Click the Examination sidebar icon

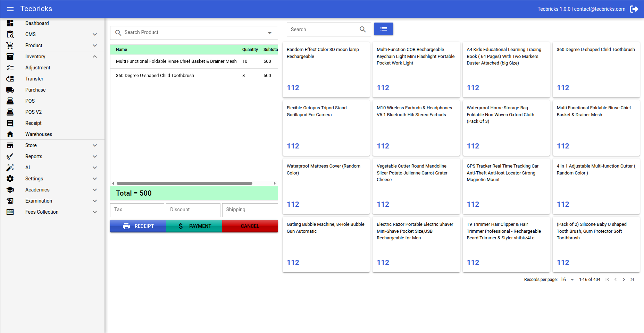(10, 201)
